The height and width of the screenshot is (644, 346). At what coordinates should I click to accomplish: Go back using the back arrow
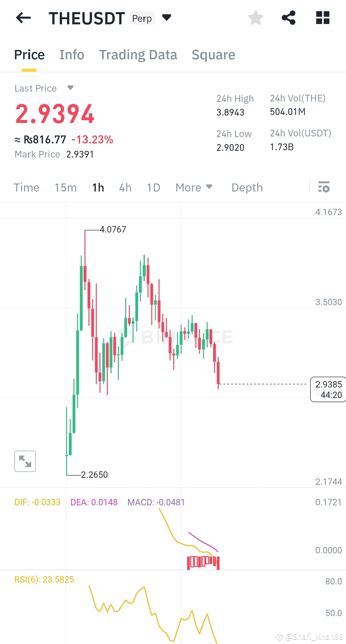pos(23,18)
